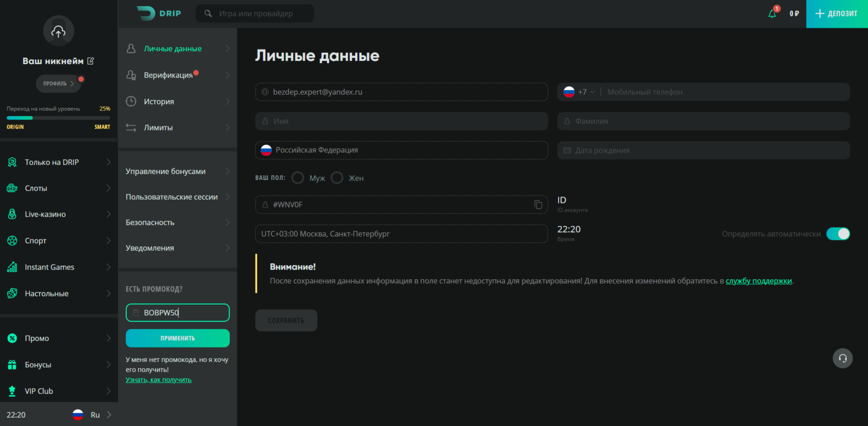Viewport: 868px width, 426px height.
Task: Copy the account ID #WNV0F
Action: tap(538, 205)
